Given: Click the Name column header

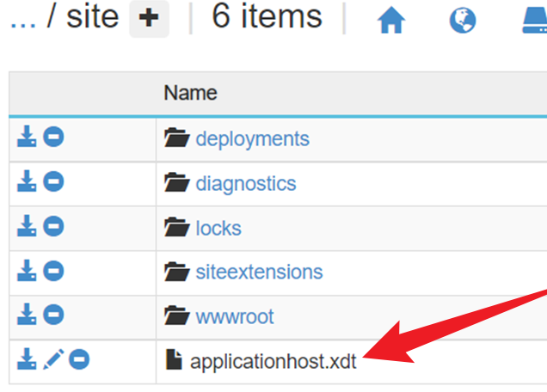Looking at the screenshot, I should pos(190,93).
